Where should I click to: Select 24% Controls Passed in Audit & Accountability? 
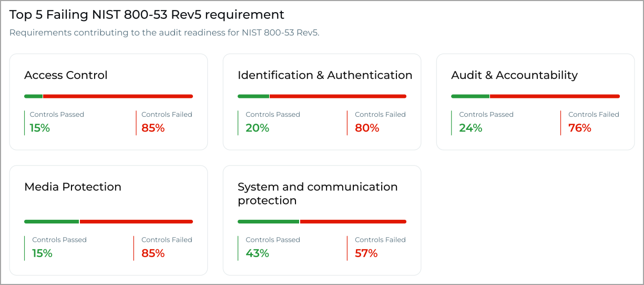[x=471, y=128]
